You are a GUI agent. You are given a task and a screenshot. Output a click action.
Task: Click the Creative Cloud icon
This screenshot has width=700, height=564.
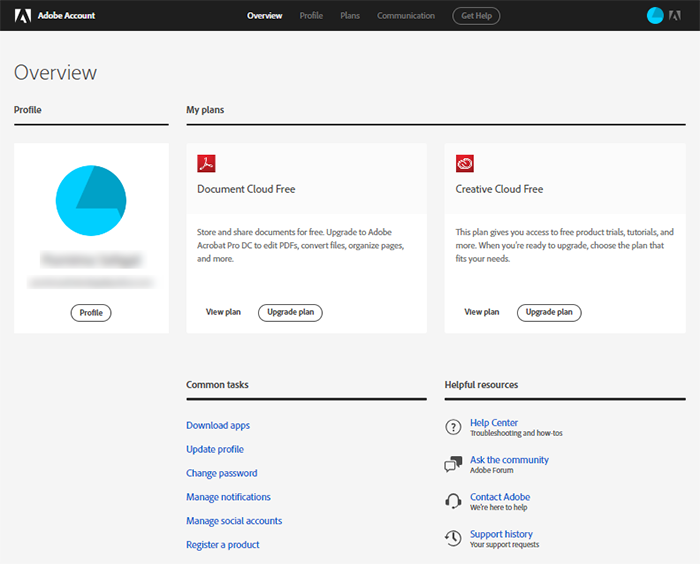[464, 164]
